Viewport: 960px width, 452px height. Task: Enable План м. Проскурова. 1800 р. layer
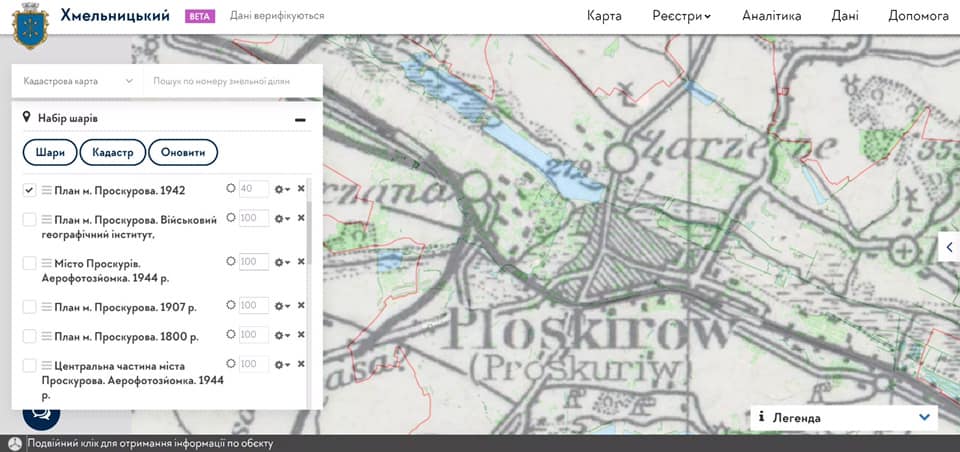30,336
